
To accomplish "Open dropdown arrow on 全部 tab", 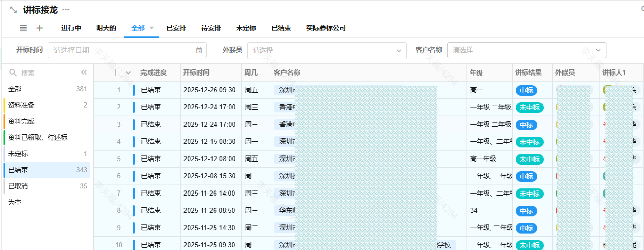I will [152, 28].
